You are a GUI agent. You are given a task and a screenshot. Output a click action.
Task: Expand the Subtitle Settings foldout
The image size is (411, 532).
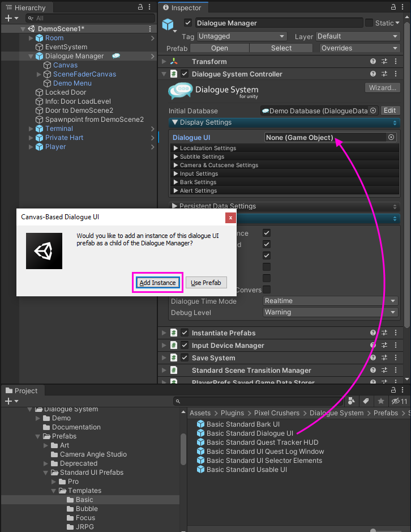point(175,156)
